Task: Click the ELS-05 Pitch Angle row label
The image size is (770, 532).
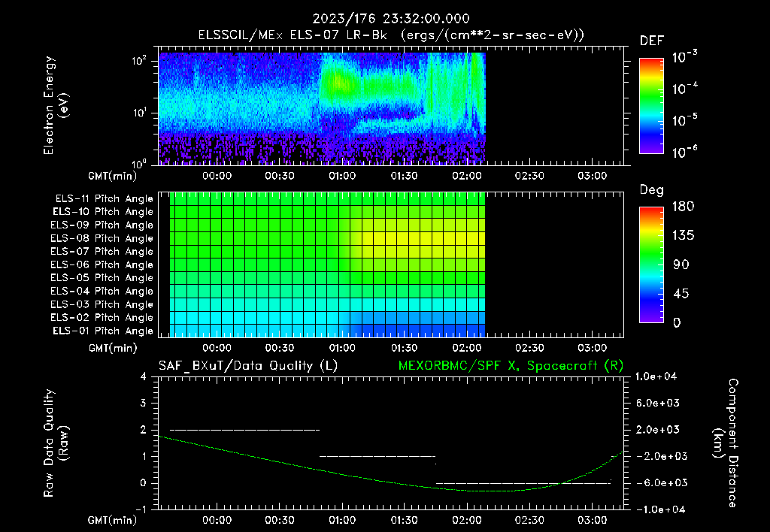Action: pyautogui.click(x=102, y=278)
